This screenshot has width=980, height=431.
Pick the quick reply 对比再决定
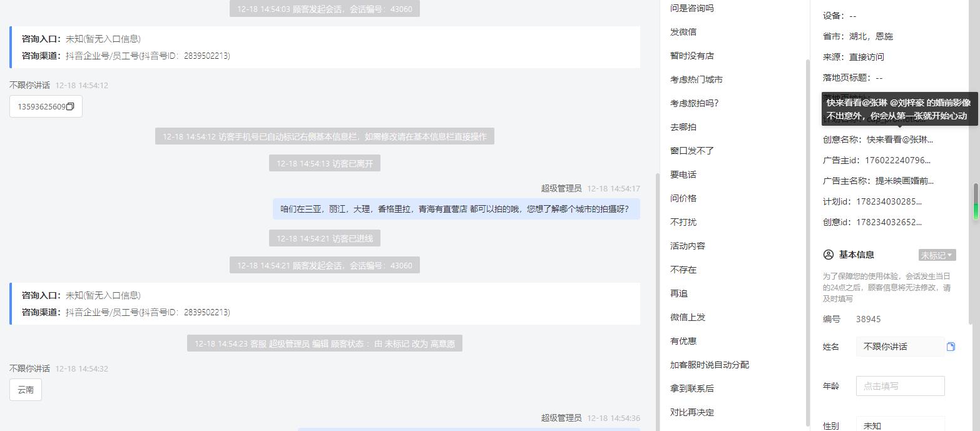692,412
